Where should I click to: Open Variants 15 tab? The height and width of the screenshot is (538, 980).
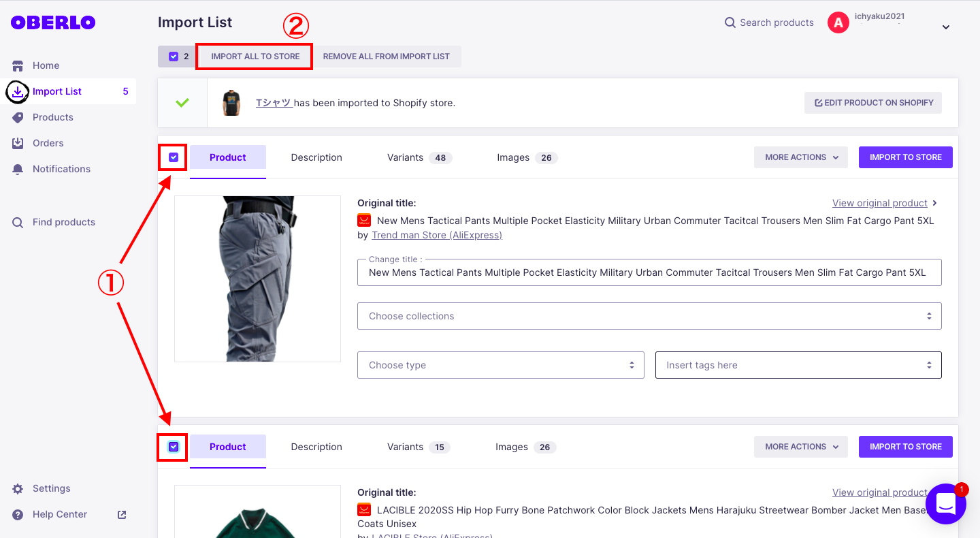[419, 447]
